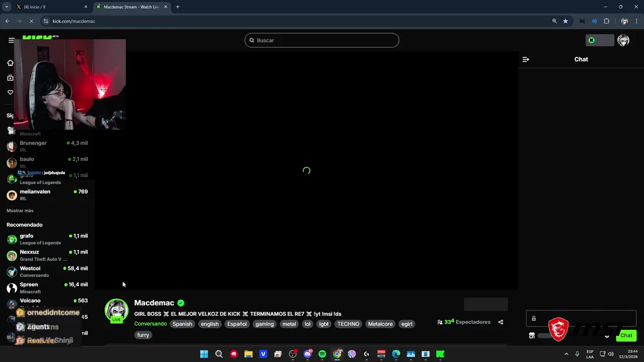Viewport: 644px width, 362px height.
Task: Select the egirl tag
Action: (x=407, y=324)
